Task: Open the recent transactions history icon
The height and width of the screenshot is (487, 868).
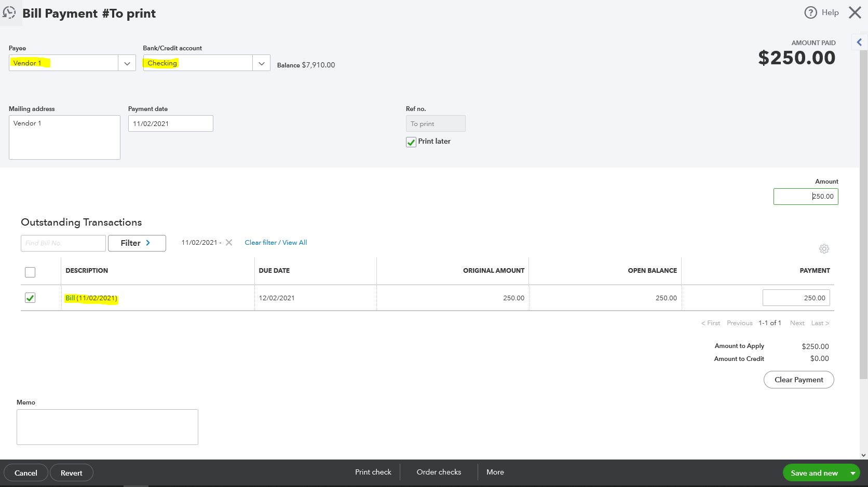Action: click(9, 12)
